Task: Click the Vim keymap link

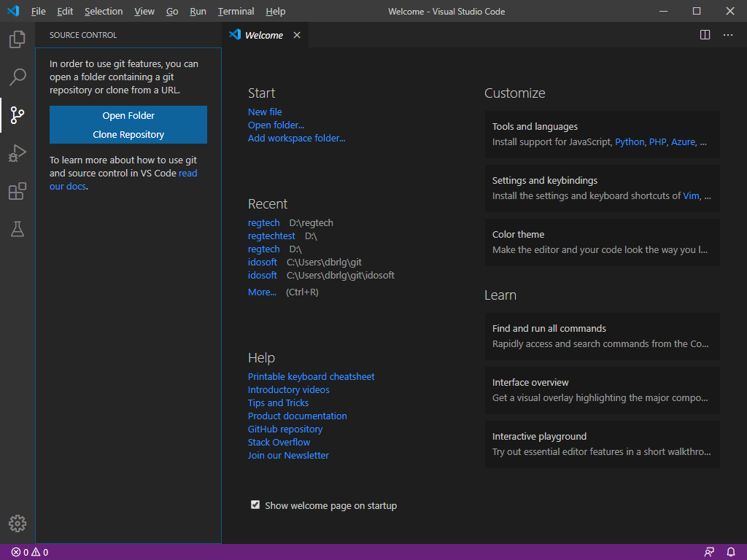Action: pos(691,195)
